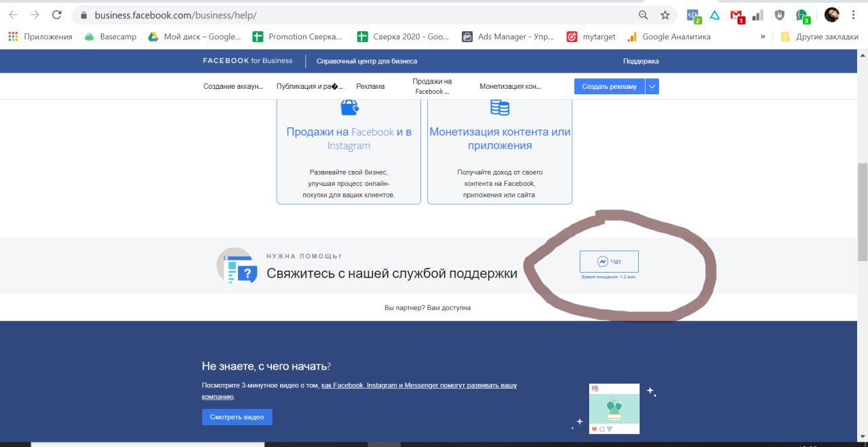Click the Вы партнер? Вам доступна text
Viewport: 868px width, 447px height.
[427, 308]
